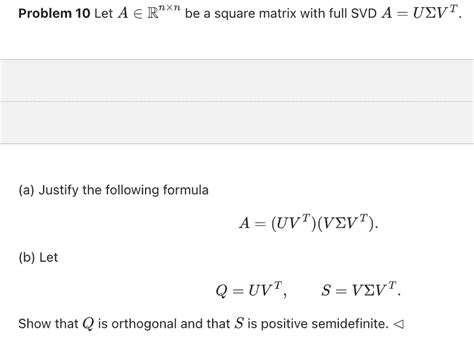Click the (VΣVᵀ) factor in the centered formula
Viewport: 474px width, 361px height.
coord(346,223)
